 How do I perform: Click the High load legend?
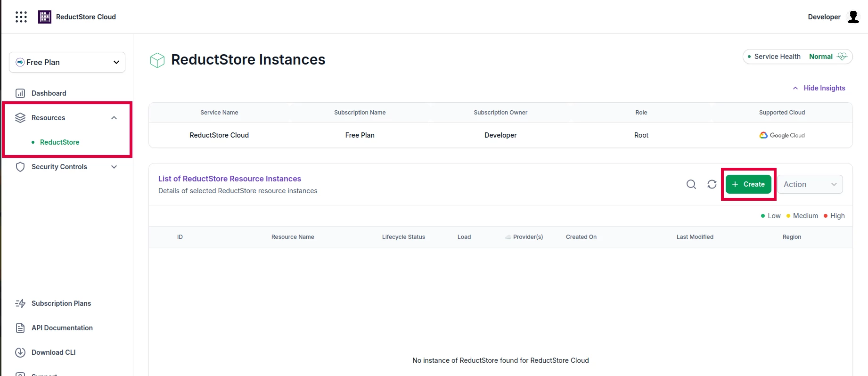(x=834, y=216)
